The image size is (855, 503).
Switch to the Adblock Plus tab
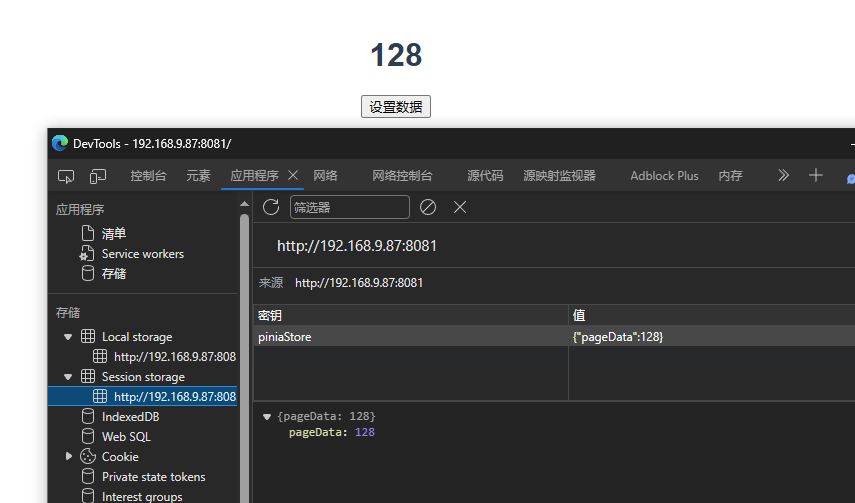coord(664,176)
